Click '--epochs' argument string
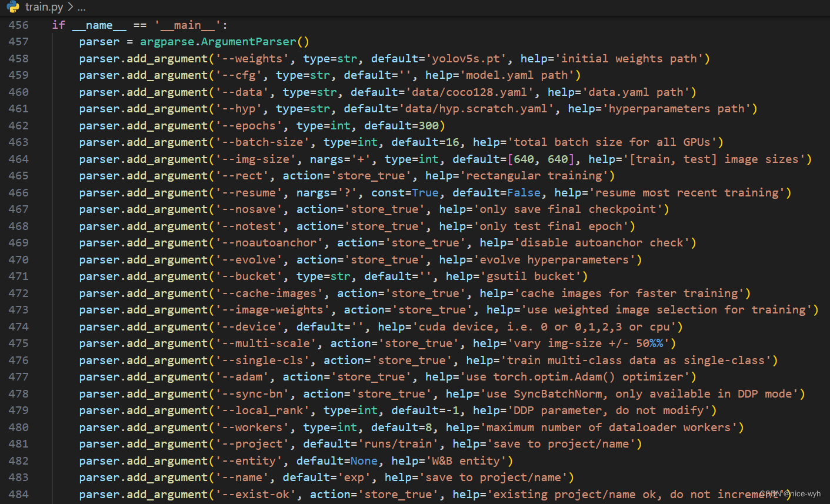Image resolution: width=830 pixels, height=504 pixels. pyautogui.click(x=249, y=125)
